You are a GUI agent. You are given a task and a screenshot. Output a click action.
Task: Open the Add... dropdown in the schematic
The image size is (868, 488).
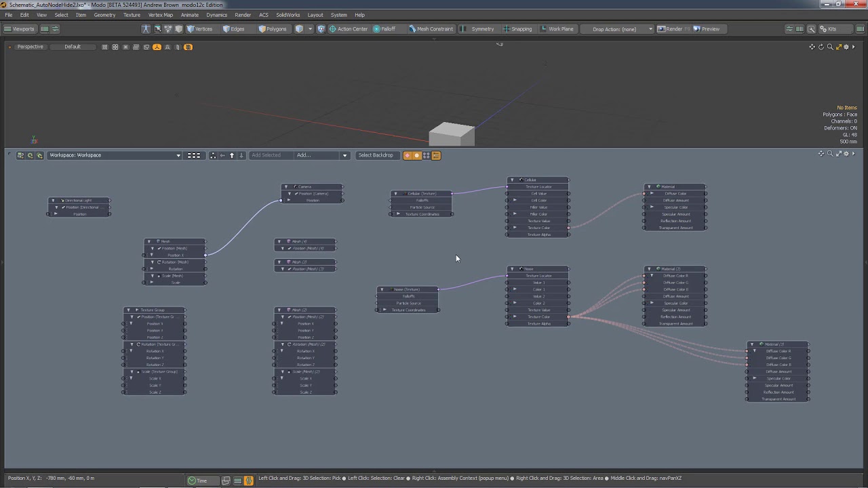coord(321,155)
